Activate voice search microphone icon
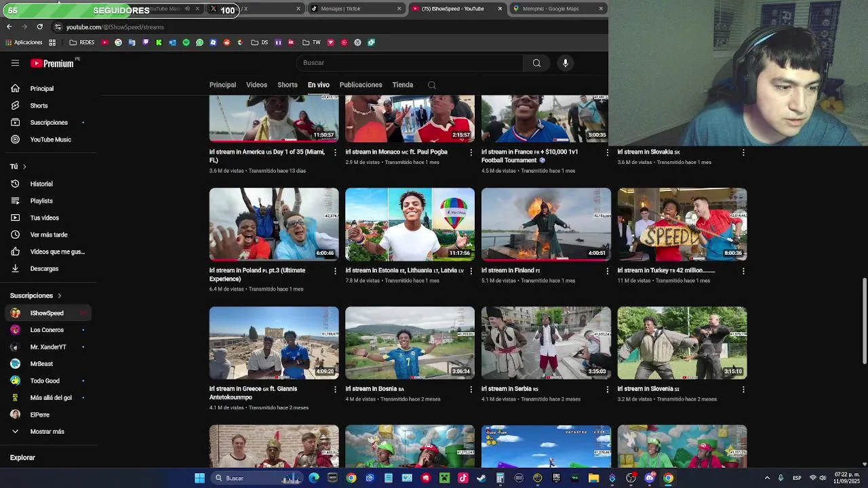Image resolution: width=868 pixels, height=488 pixels. tap(565, 63)
